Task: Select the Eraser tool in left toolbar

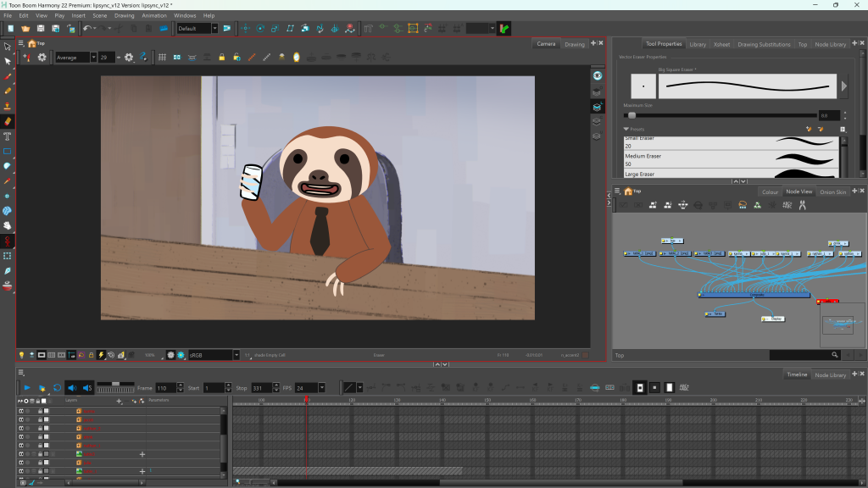Action: point(8,121)
